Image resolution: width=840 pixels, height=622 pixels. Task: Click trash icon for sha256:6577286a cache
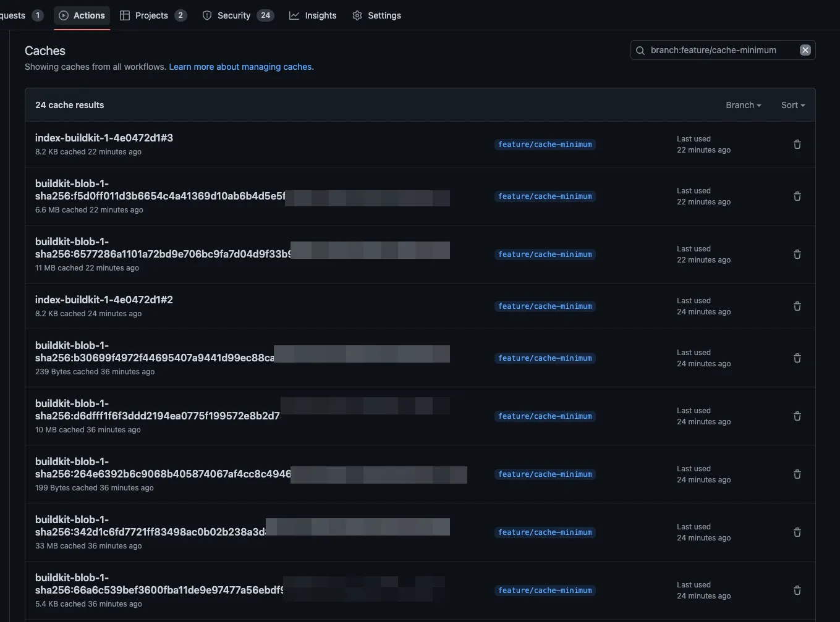797,254
